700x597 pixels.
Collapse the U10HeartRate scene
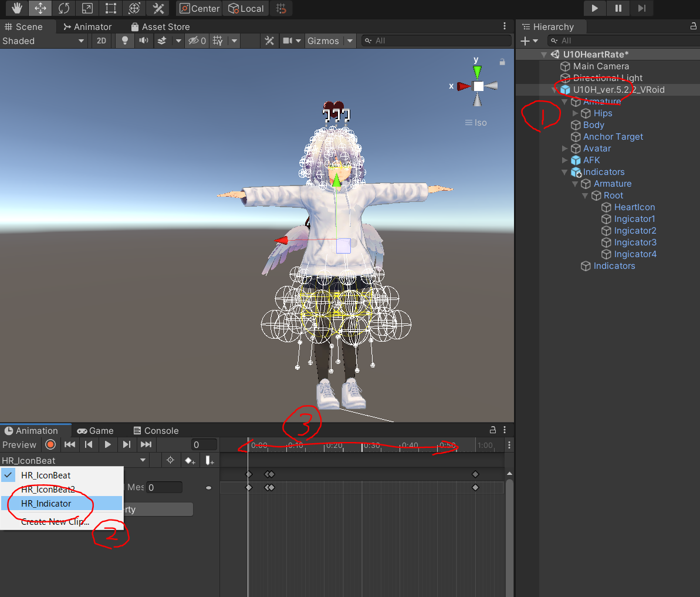(544, 55)
